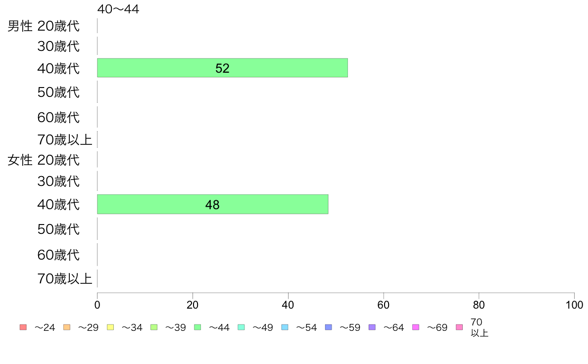
Task: Click the green ~44 legend swatch
Action: click(x=197, y=327)
